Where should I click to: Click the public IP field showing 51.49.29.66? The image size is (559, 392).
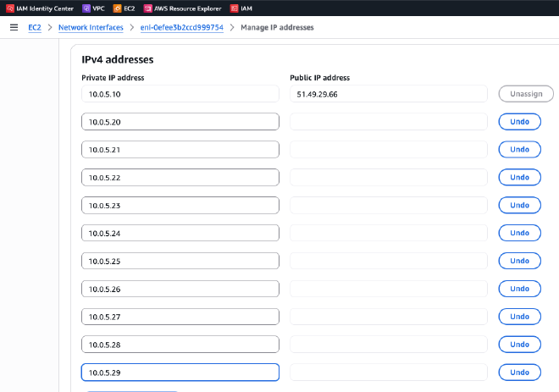pos(388,94)
